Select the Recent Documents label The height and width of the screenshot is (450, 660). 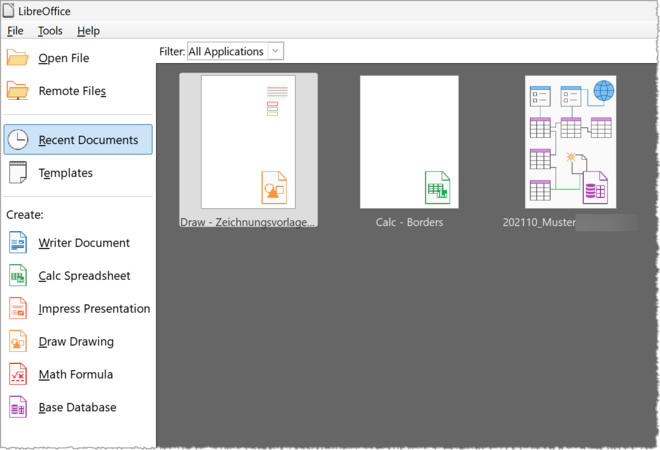point(88,140)
